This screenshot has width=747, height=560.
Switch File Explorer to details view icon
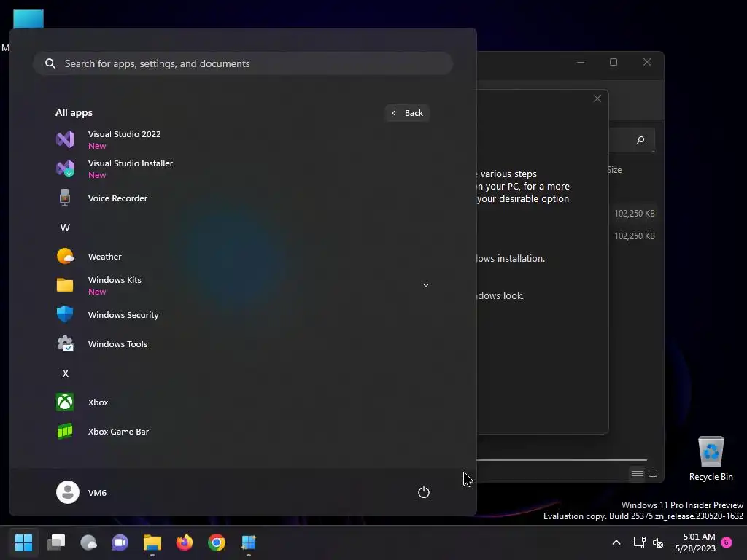[x=637, y=474]
